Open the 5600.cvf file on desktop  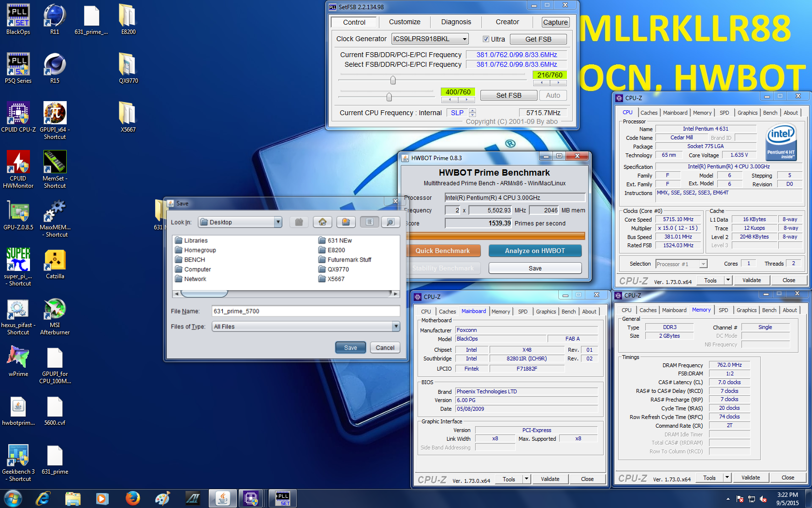55,411
